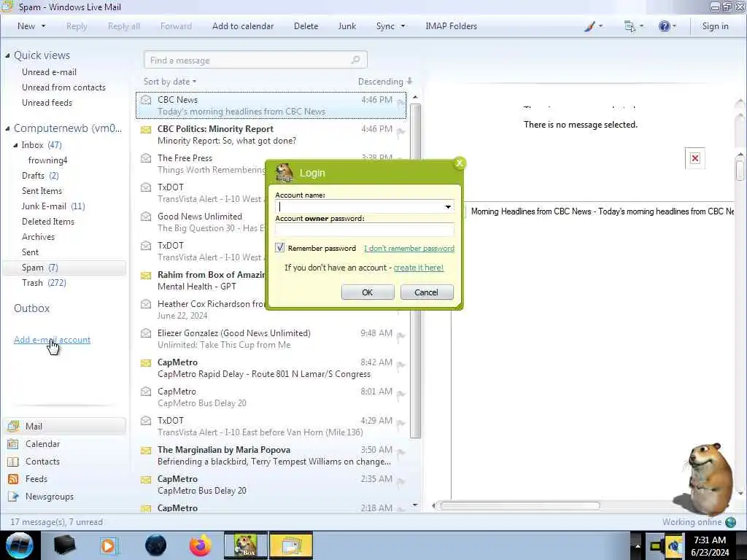This screenshot has width=747, height=560.
Task: Click Delete in the toolbar
Action: [306, 26]
